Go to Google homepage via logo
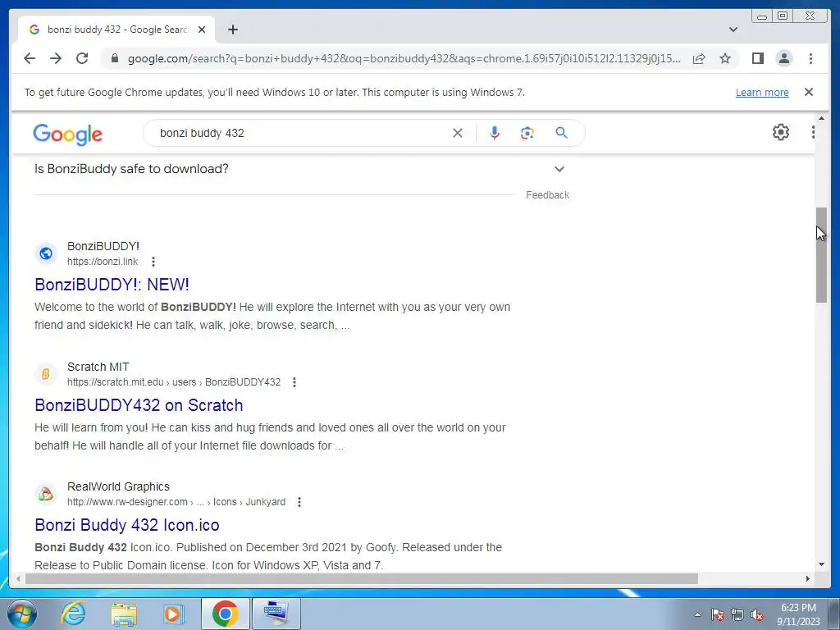 click(67, 134)
